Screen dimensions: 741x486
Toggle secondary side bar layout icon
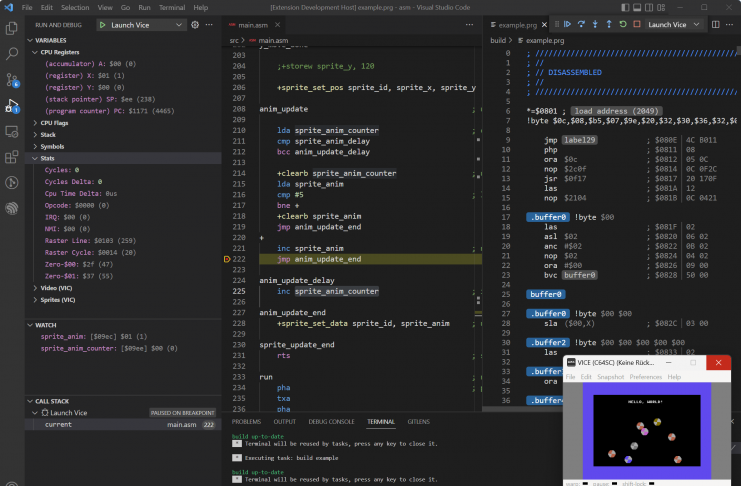649,8
